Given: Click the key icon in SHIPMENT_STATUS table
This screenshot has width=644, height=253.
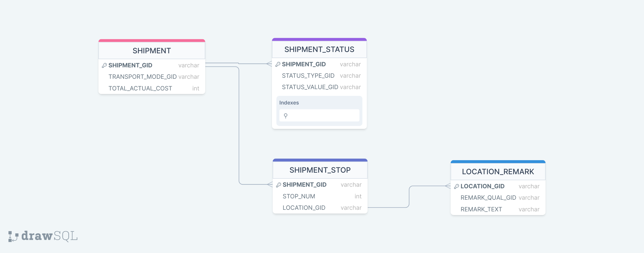Looking at the screenshot, I should (x=278, y=64).
